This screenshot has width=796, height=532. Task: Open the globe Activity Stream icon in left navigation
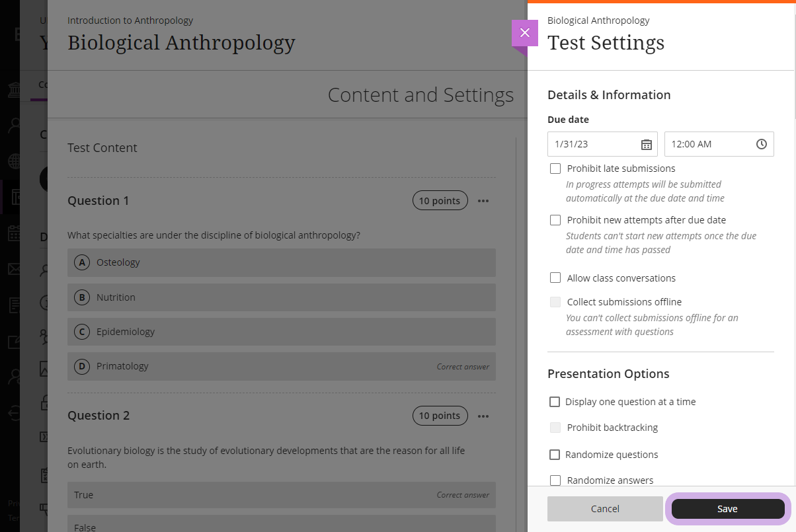pyautogui.click(x=14, y=161)
